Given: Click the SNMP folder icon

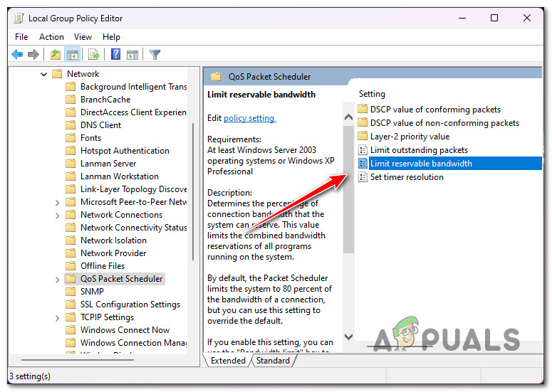Looking at the screenshot, I should (x=71, y=292).
